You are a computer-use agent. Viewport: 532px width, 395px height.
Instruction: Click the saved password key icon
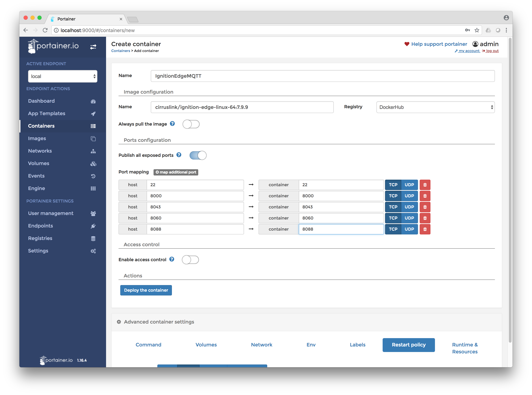tap(468, 30)
